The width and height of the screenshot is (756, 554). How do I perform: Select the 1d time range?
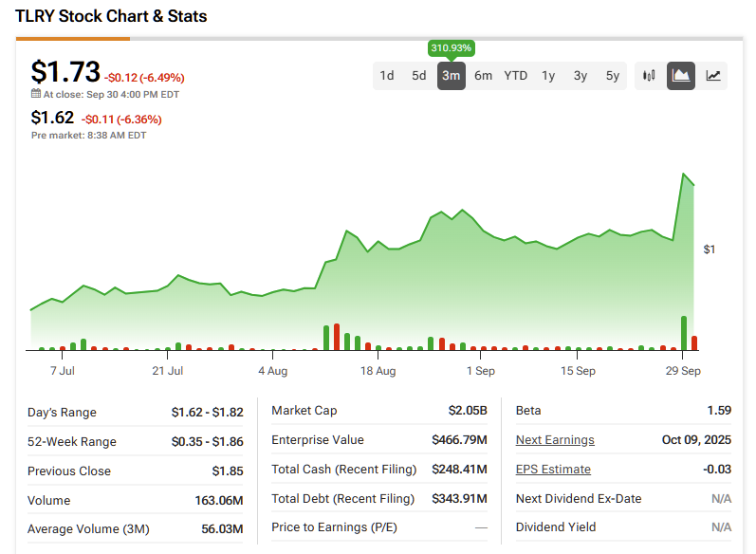(387, 76)
